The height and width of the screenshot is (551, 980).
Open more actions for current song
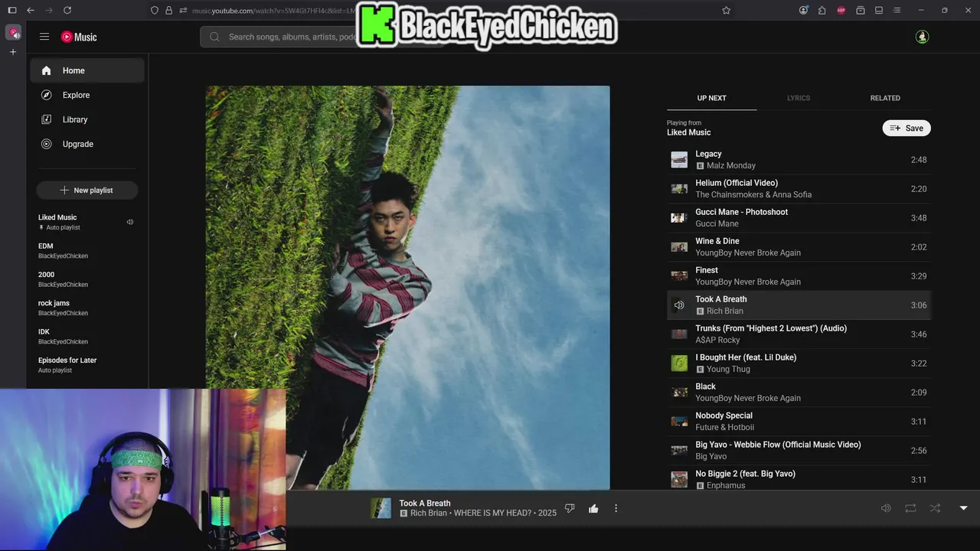616,508
